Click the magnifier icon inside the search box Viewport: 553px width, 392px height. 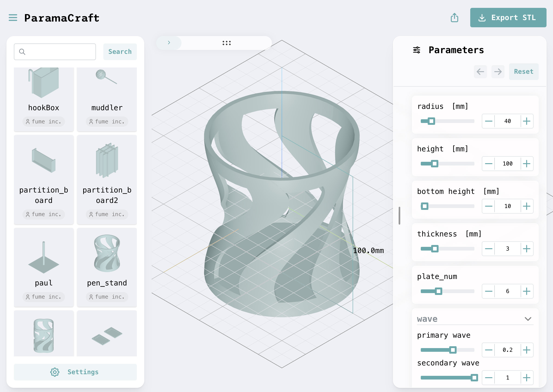point(22,51)
